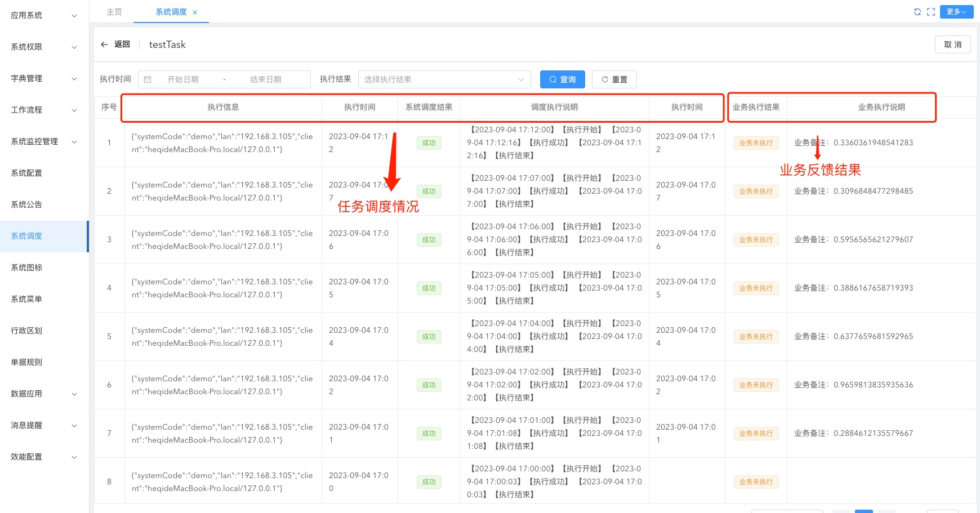Open 系统配置 in the sidebar
Image resolution: width=980 pixels, height=513 pixels.
[x=26, y=173]
